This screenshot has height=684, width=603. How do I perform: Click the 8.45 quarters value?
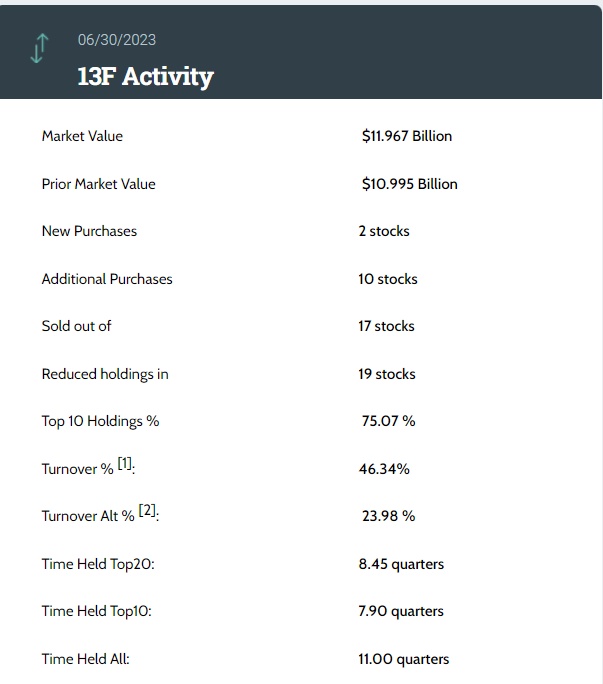pos(401,564)
